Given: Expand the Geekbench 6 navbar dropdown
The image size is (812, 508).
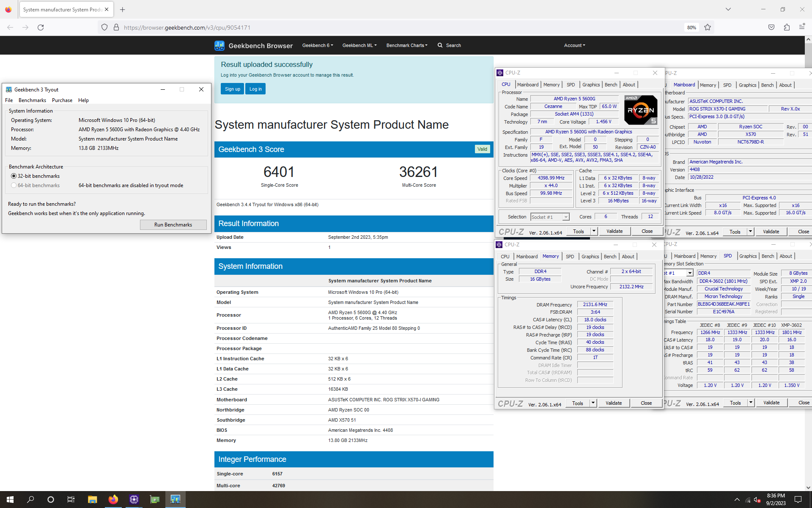Looking at the screenshot, I should [x=318, y=45].
